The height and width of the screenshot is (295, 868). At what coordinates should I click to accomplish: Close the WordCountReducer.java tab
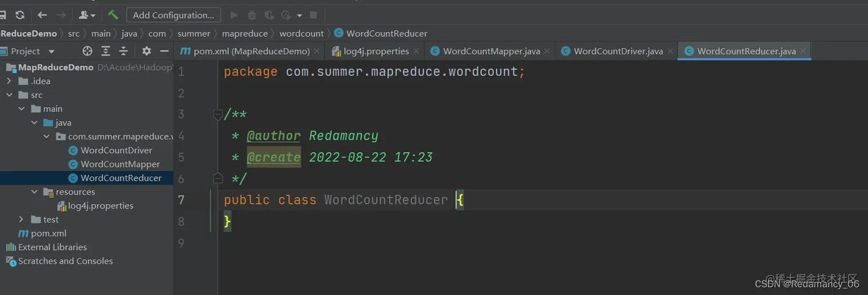[x=804, y=51]
